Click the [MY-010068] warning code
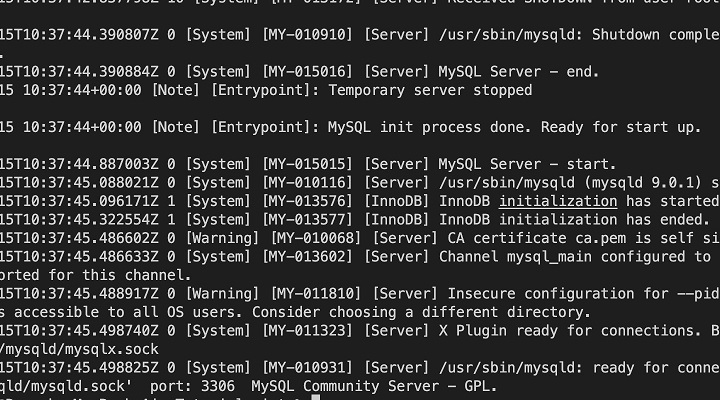Screen dimensions: 720x400 pos(315,238)
